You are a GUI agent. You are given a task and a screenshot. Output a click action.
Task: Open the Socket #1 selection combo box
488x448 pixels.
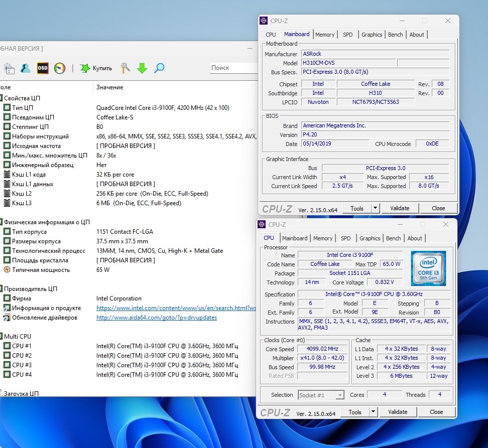321,395
